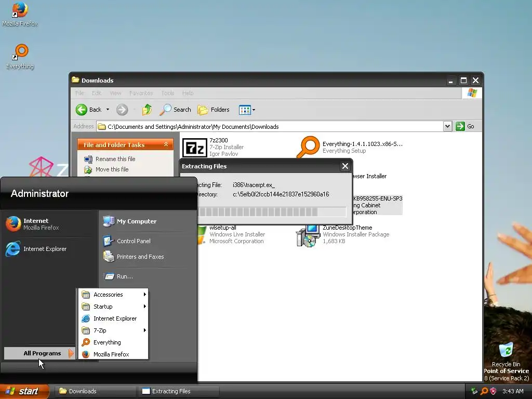Click the Forward arrow in Downloads toolbar
532x399 pixels.
[x=122, y=110]
